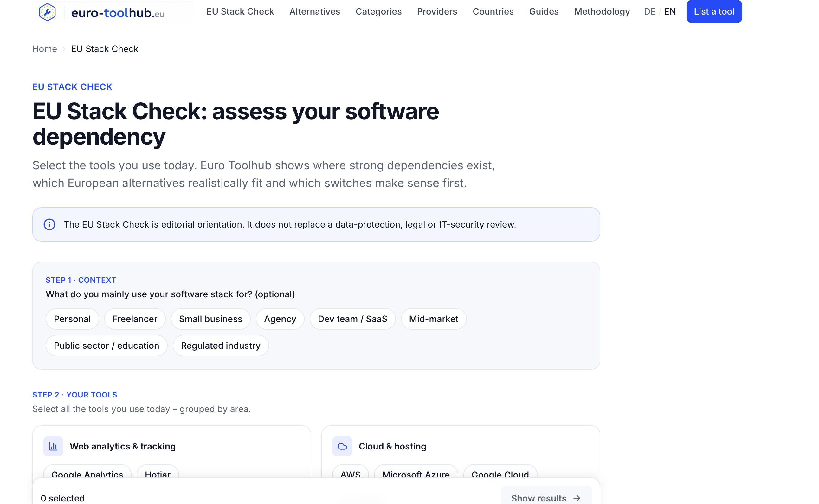The image size is (819, 504).
Task: Click the 'What do you mainly use' question text
Action: (x=170, y=294)
